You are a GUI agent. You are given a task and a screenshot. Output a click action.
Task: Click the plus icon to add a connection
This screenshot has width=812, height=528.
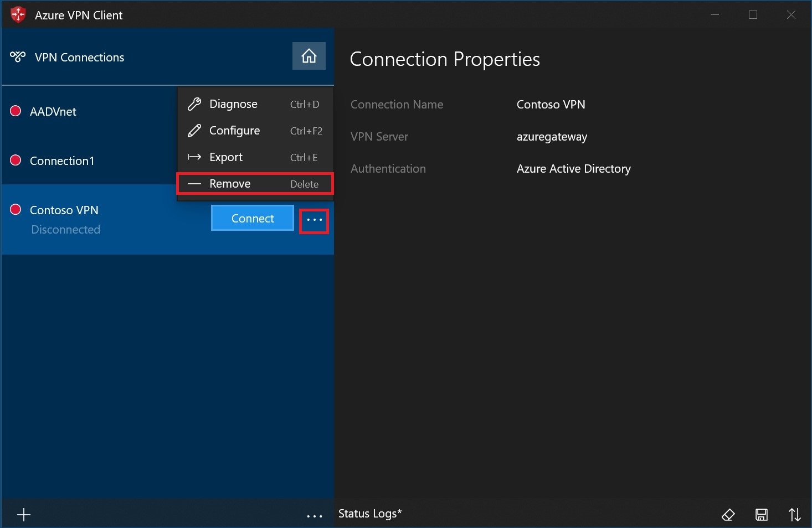coord(23,514)
